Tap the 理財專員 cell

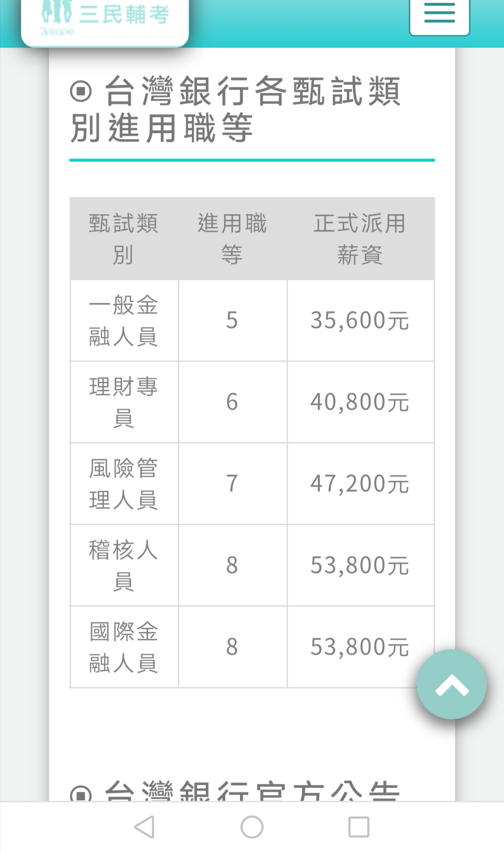[x=124, y=402]
